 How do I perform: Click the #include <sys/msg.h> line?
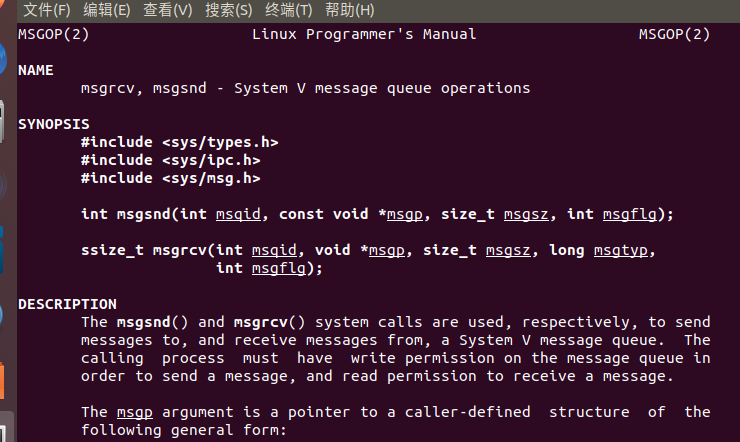[170, 178]
